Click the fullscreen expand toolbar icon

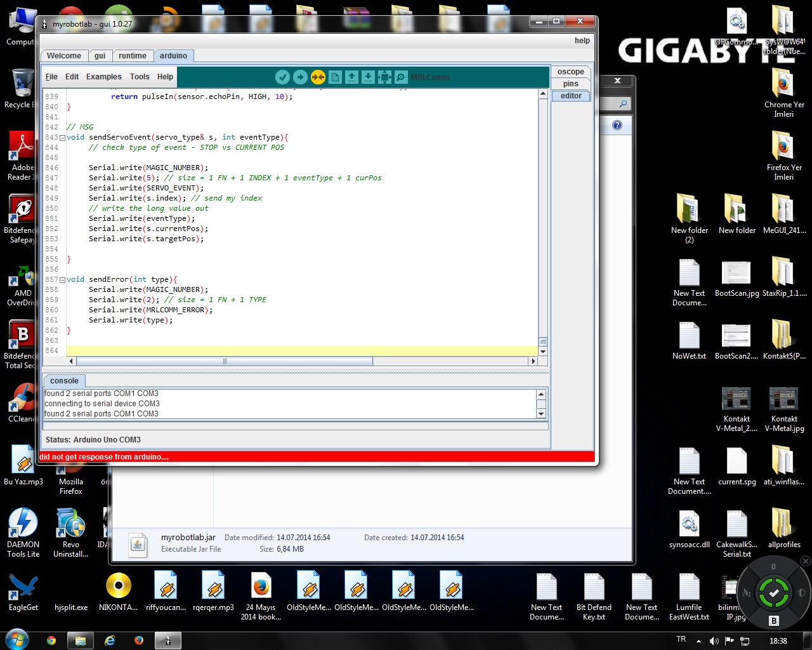point(384,77)
